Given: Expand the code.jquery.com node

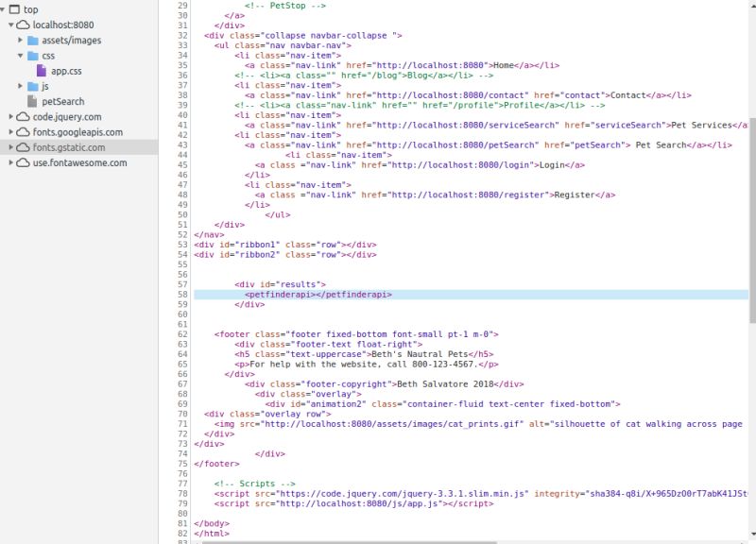Looking at the screenshot, I should tap(9, 118).
